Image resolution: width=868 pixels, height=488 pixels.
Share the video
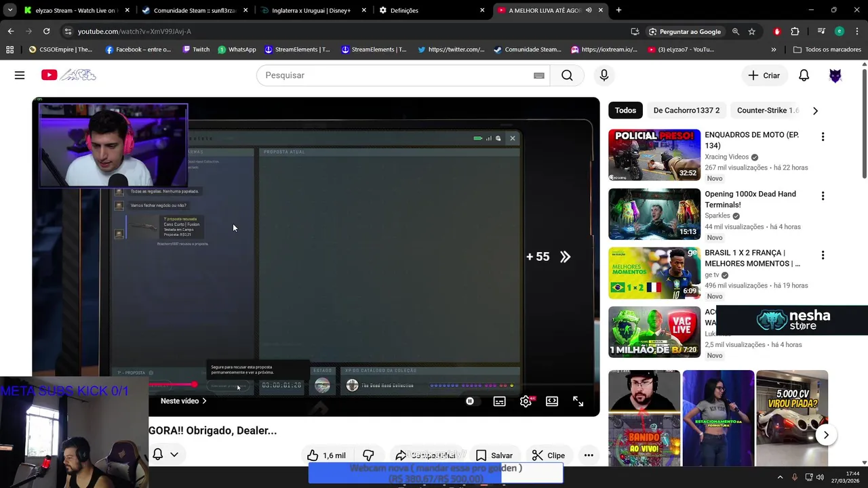coord(425,455)
